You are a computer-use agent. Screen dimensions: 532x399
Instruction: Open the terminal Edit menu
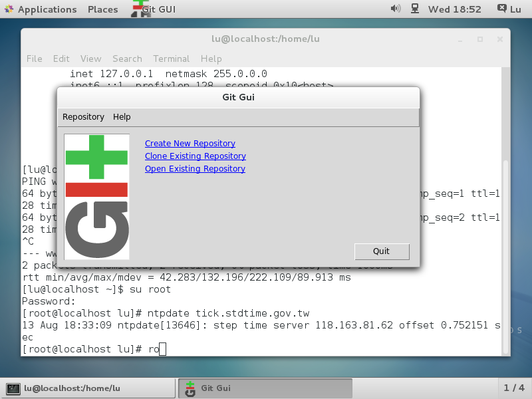tap(61, 59)
